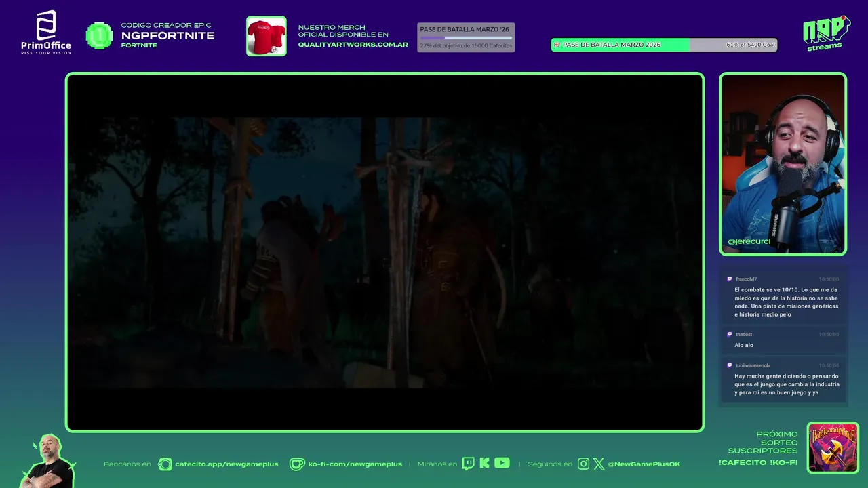
Task: Click the 'Seguinos en' label
Action: (550, 464)
